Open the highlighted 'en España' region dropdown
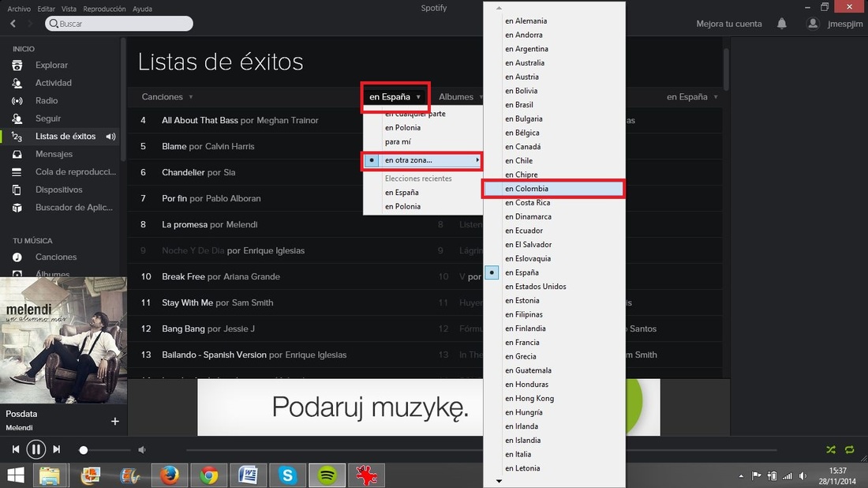The image size is (868, 488). click(395, 97)
